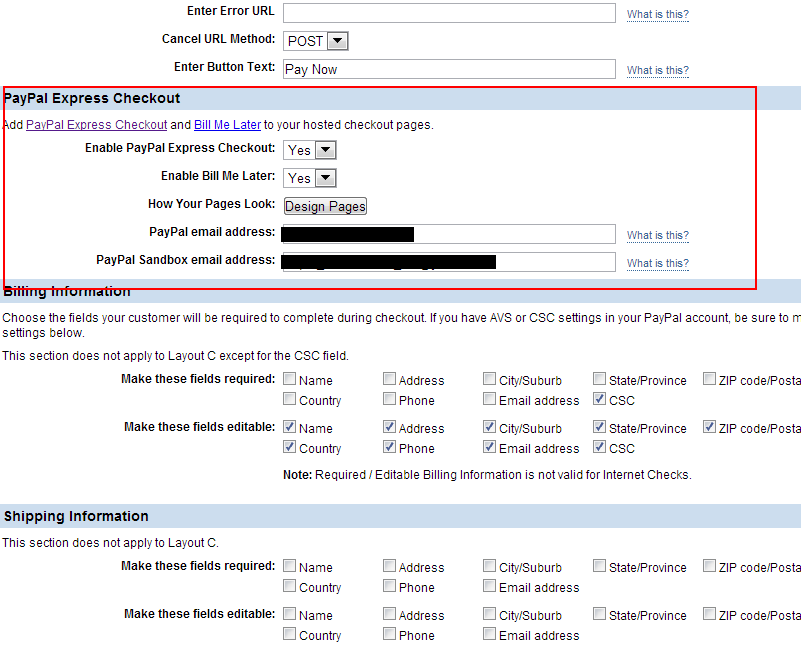The image size is (801, 648).
Task: Check shipping editable State/Province checkbox
Action: coord(599,614)
